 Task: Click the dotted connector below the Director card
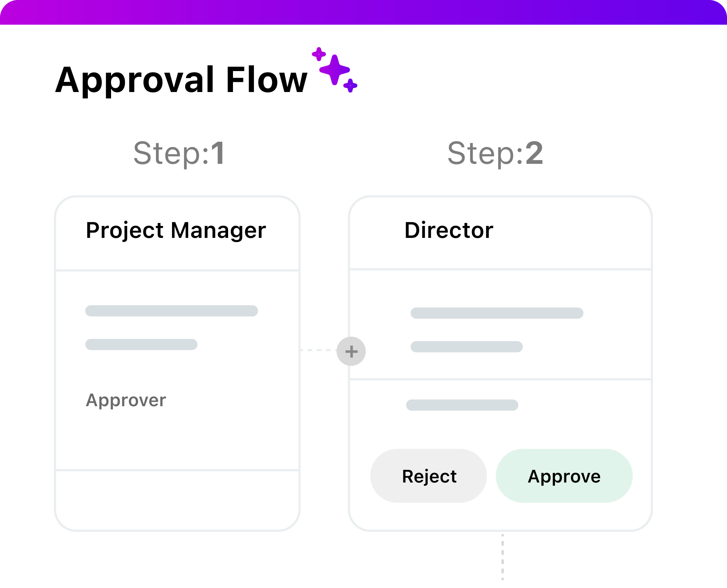pyautogui.click(x=503, y=557)
